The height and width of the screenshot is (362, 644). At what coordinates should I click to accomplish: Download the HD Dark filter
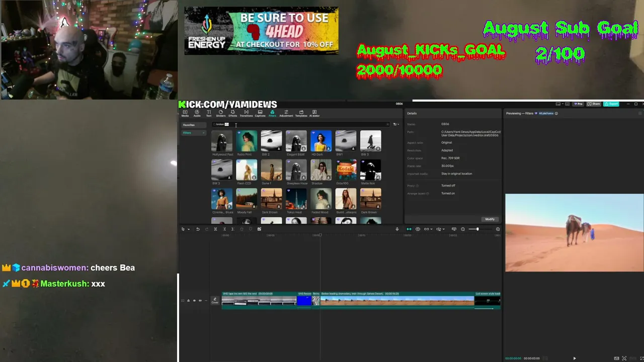click(x=329, y=148)
